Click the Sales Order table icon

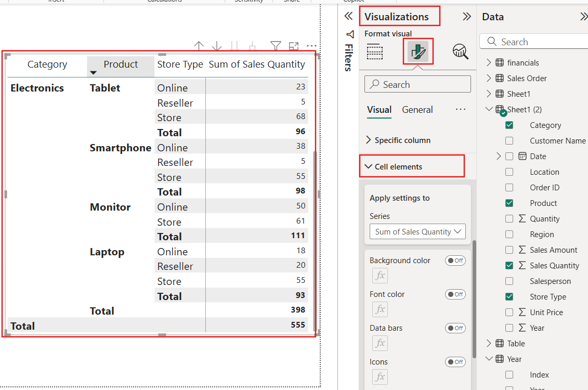point(500,78)
